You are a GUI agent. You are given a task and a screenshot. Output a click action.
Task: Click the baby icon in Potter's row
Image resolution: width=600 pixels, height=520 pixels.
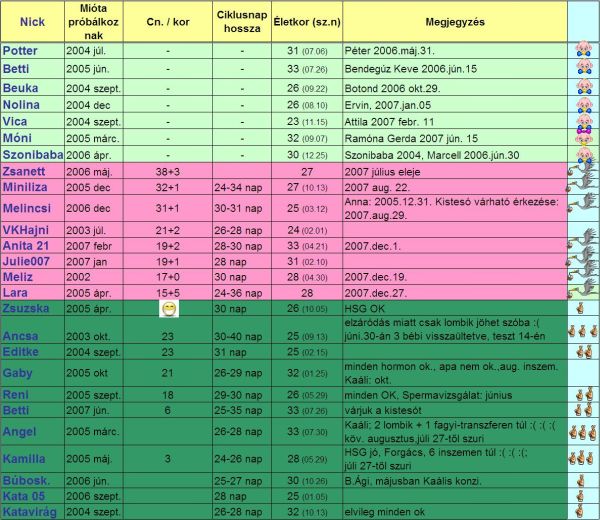(582, 50)
